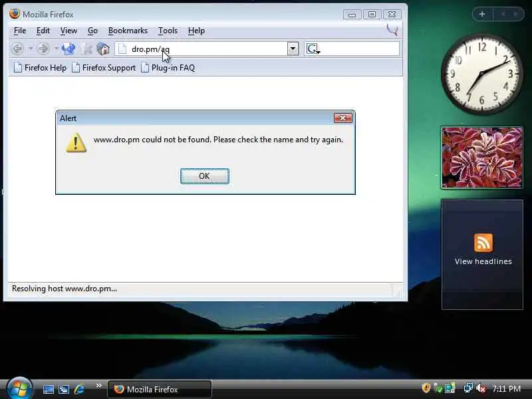Click the muted volume tray icon
Image resolution: width=532 pixels, height=399 pixels.
(481, 388)
